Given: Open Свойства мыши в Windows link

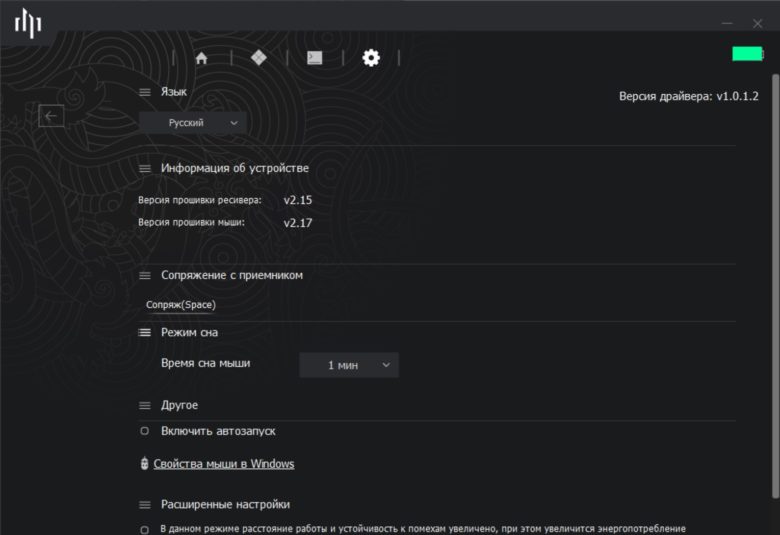Looking at the screenshot, I should (x=224, y=464).
